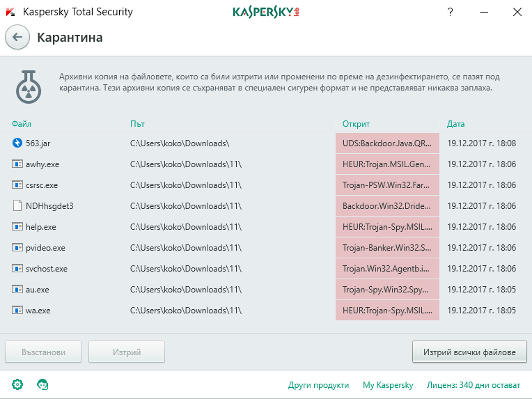Click the 563.jar file icon

pyautogui.click(x=17, y=143)
